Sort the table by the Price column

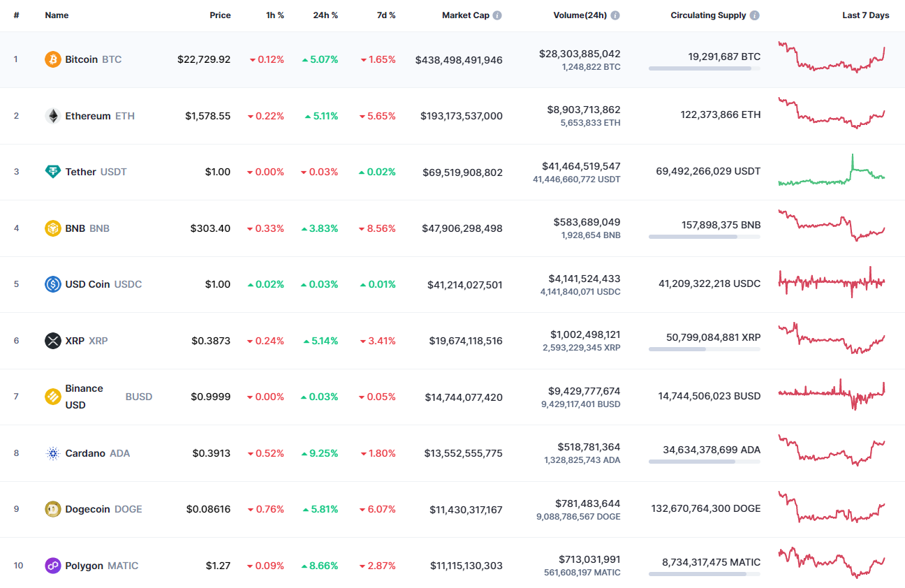coord(220,15)
